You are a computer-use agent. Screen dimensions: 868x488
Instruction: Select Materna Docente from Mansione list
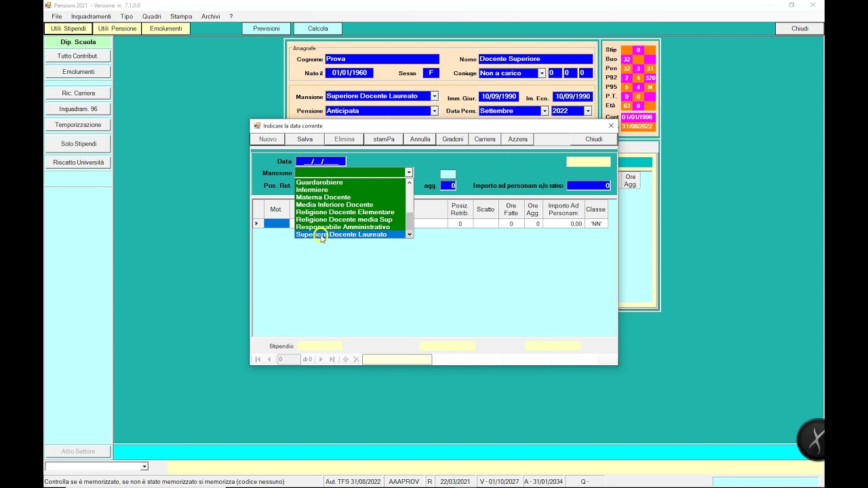[350, 197]
